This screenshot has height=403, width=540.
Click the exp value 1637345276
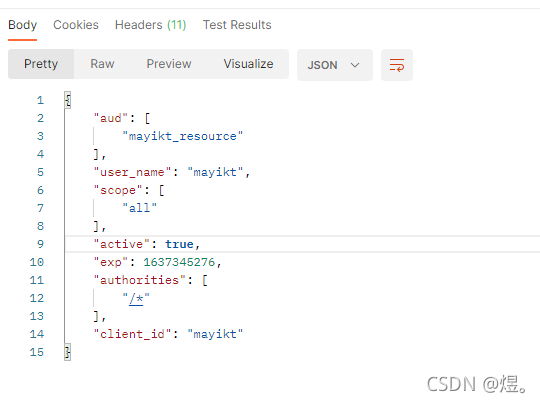[x=179, y=262]
